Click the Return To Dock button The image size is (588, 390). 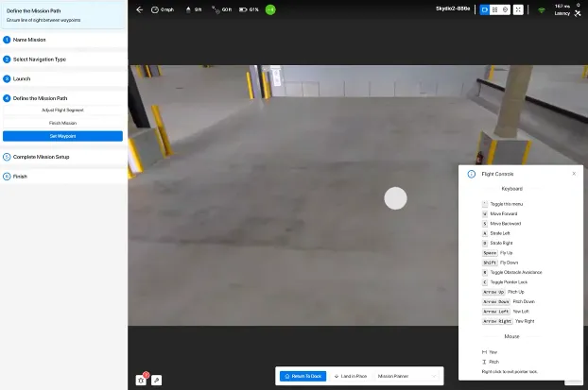pos(302,376)
